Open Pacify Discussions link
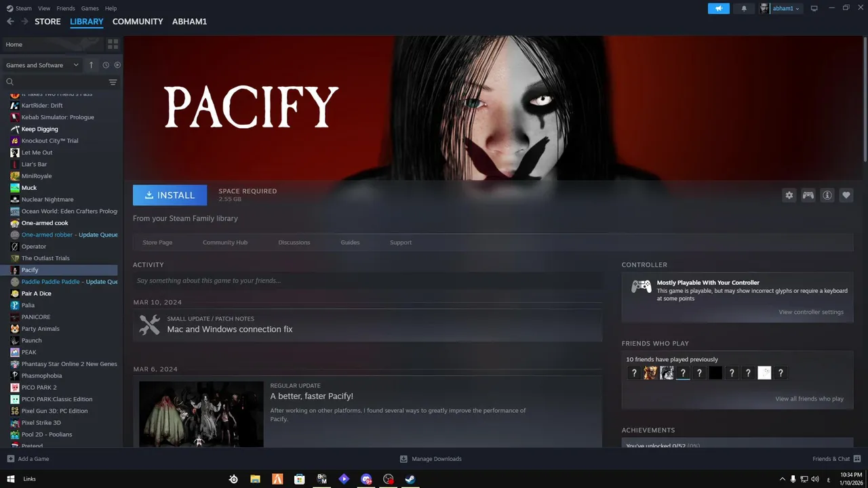The image size is (868, 488). pos(294,242)
